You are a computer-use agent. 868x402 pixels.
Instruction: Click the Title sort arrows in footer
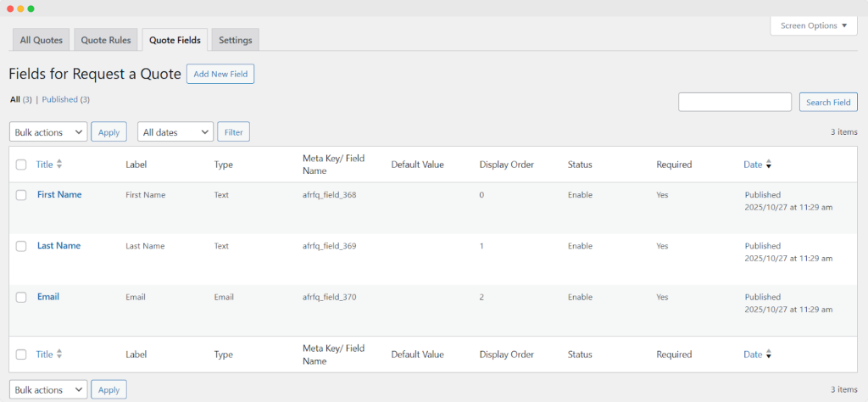point(59,355)
